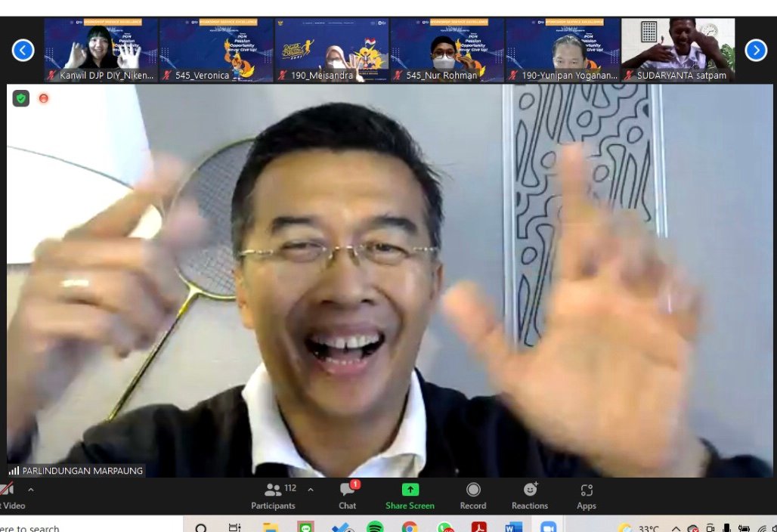
Task: Open Spotify from the taskbar
Action: pyautogui.click(x=375, y=527)
